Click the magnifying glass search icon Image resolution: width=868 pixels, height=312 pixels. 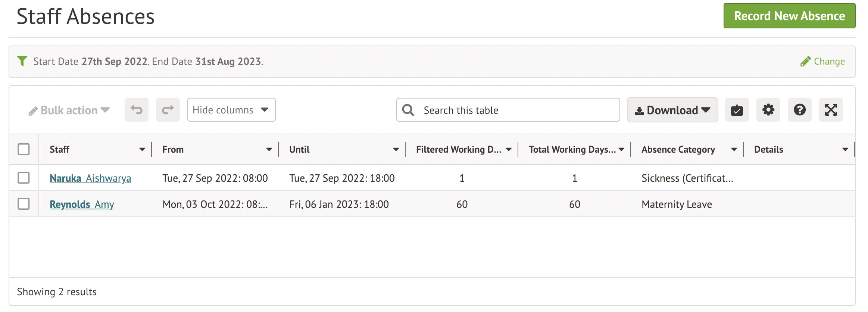pyautogui.click(x=408, y=110)
